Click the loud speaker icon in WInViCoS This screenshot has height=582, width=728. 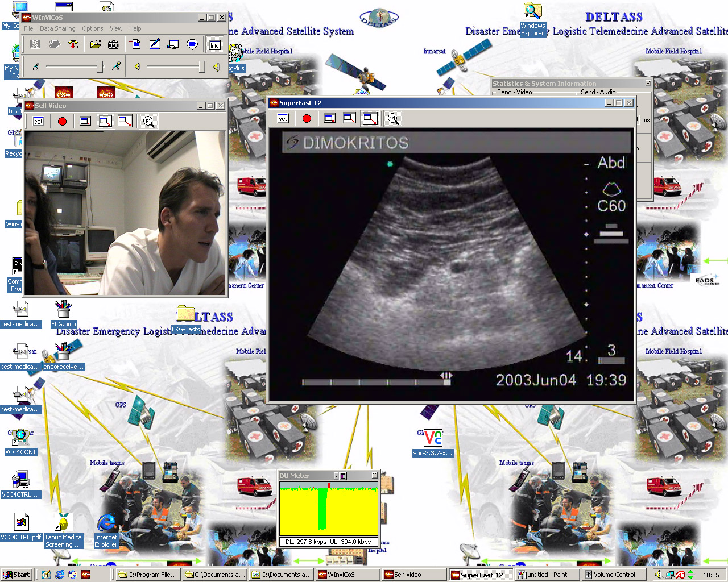point(216,67)
